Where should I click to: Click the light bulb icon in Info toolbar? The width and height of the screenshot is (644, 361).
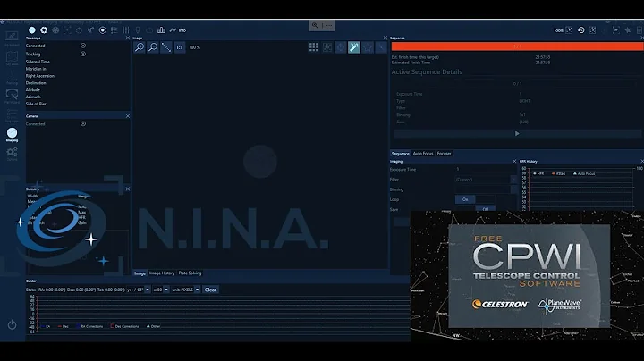[x=138, y=30]
